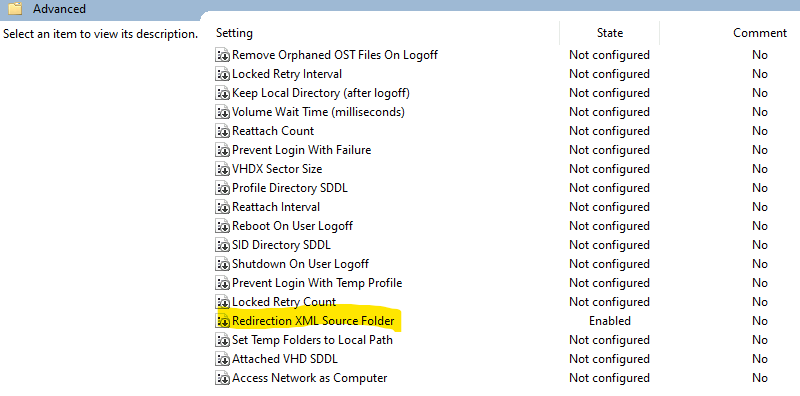Click the icon beside Access Network as Computer
The image size is (800, 396).
[222, 379]
